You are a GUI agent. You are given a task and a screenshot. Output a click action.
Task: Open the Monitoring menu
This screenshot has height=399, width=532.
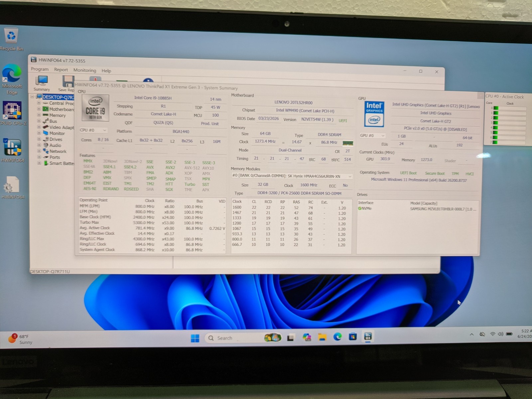click(85, 70)
